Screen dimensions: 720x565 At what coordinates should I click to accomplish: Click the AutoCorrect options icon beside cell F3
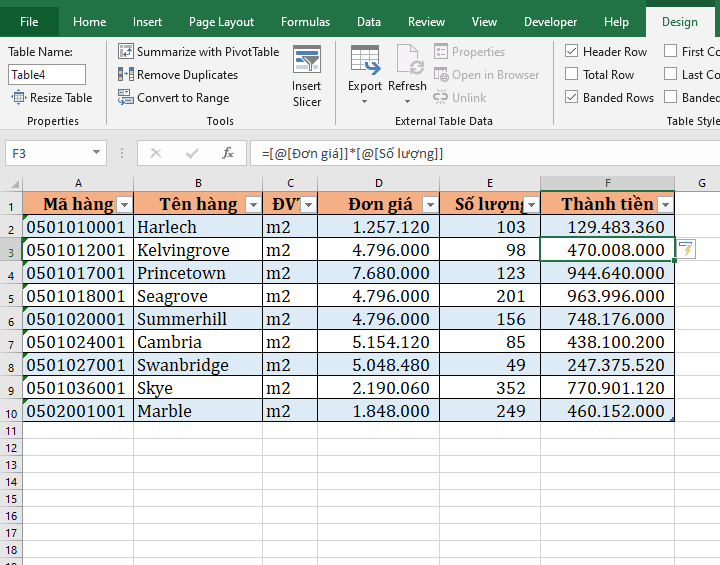[x=686, y=250]
